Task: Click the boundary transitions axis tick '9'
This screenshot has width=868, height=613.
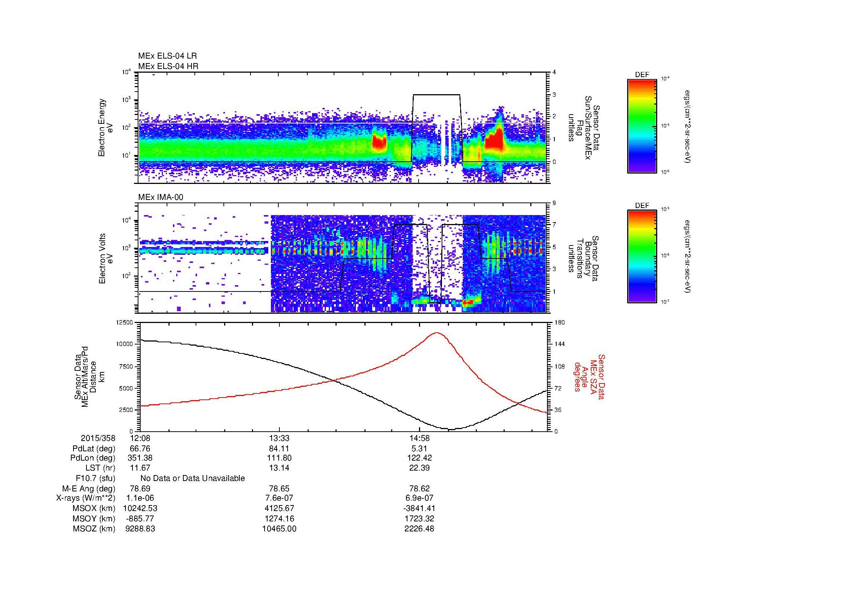Action: pos(554,203)
